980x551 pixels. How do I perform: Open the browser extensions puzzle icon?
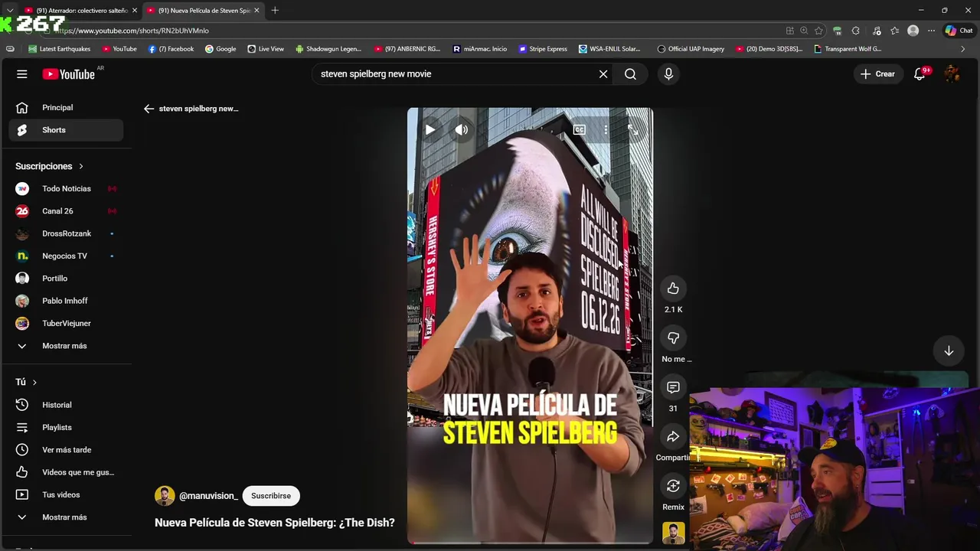855,31
